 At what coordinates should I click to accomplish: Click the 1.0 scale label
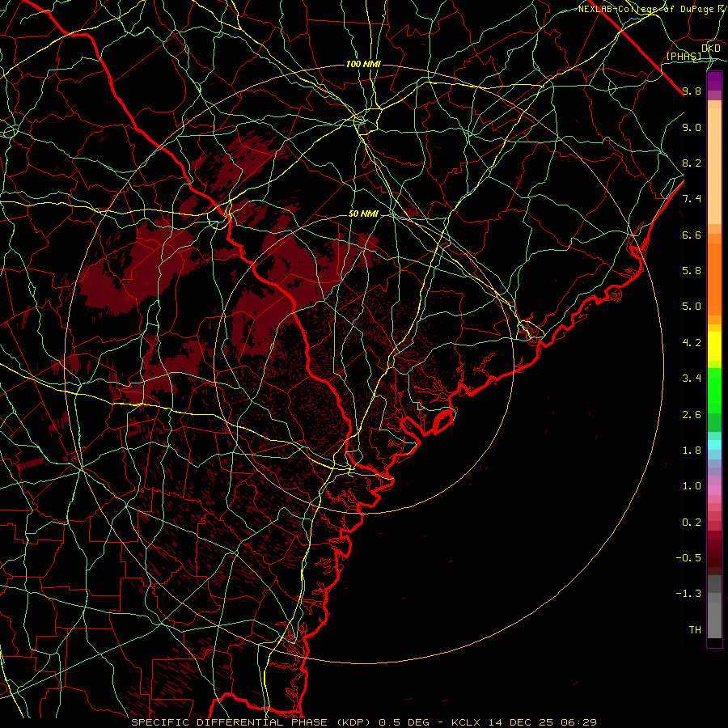click(692, 486)
